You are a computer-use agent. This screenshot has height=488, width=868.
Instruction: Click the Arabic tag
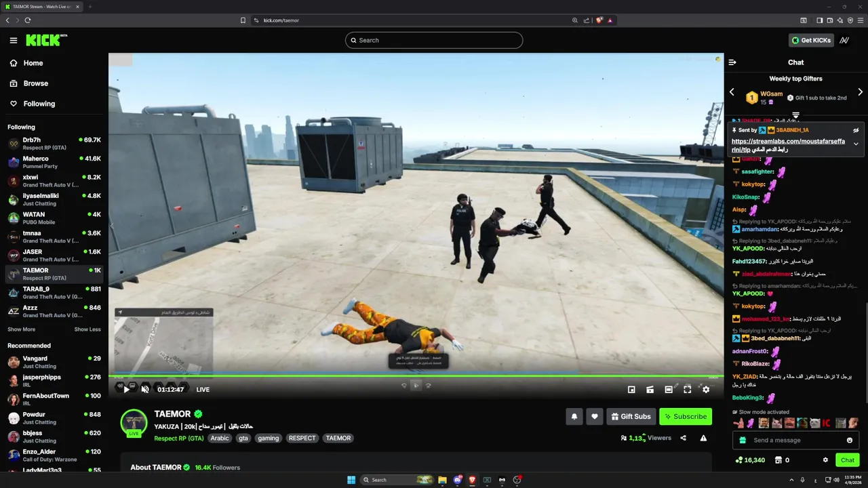pos(220,438)
